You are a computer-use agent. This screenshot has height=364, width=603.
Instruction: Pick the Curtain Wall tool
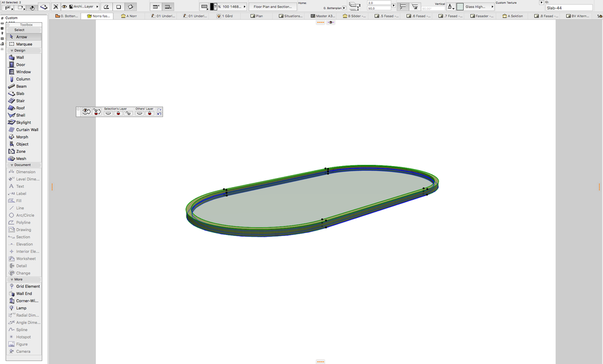click(x=24, y=130)
